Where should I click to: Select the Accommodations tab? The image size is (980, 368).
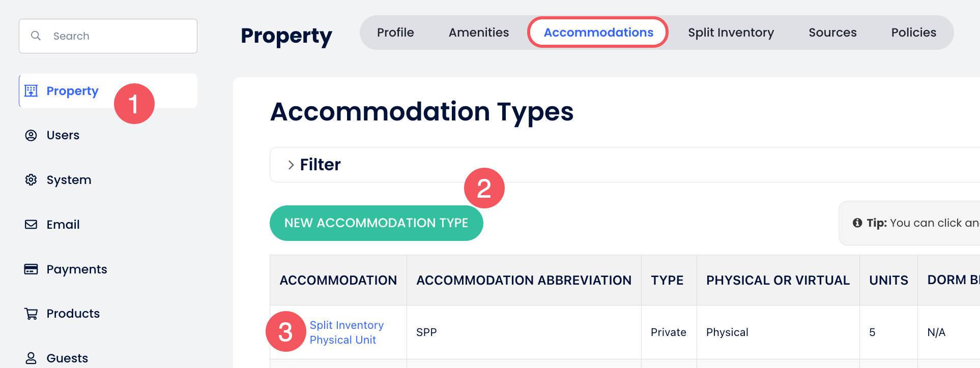point(598,33)
